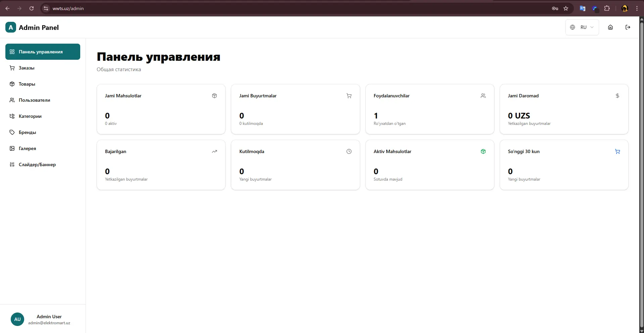The image size is (644, 333).
Task: Click the tree icon beside Категории
Action: coord(12,116)
